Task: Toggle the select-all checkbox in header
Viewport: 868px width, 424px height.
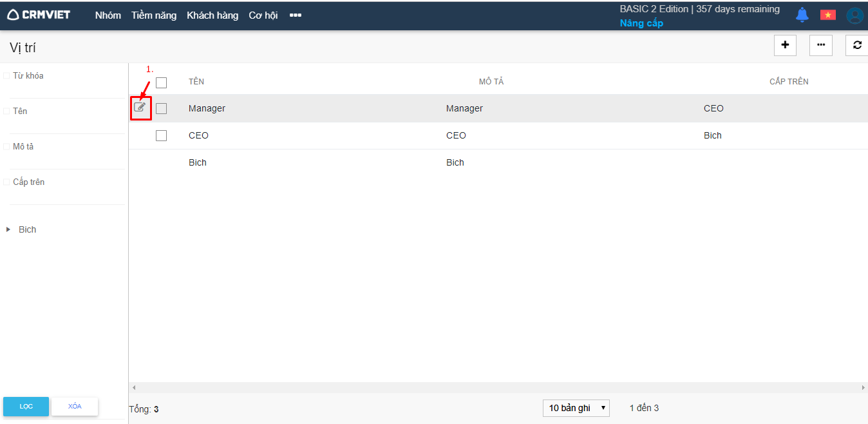Action: click(x=161, y=82)
